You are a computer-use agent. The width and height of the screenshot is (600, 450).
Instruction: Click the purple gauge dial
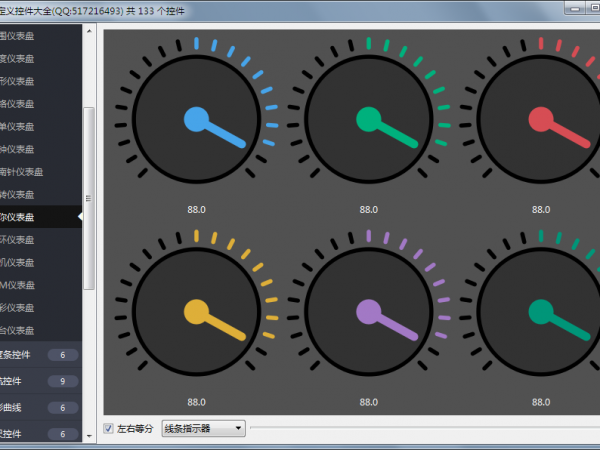368,311
